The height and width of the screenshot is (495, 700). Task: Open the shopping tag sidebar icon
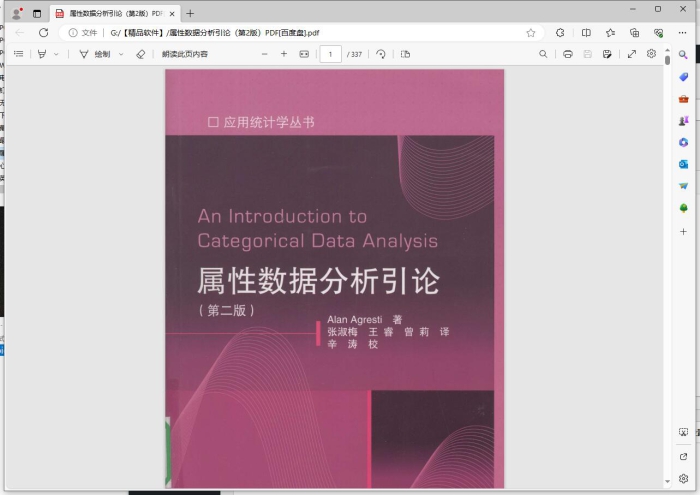pyautogui.click(x=683, y=77)
